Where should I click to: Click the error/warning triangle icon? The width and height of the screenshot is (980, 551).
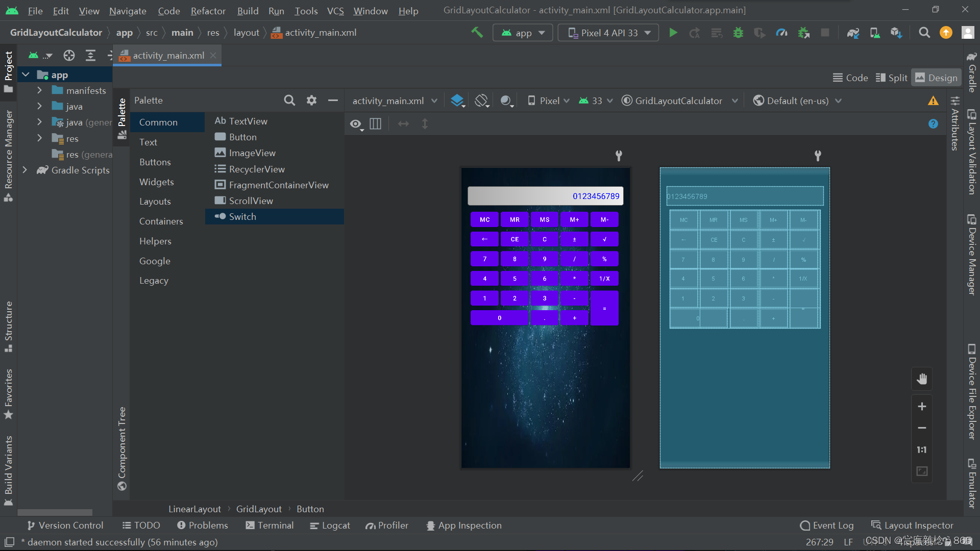(x=934, y=100)
